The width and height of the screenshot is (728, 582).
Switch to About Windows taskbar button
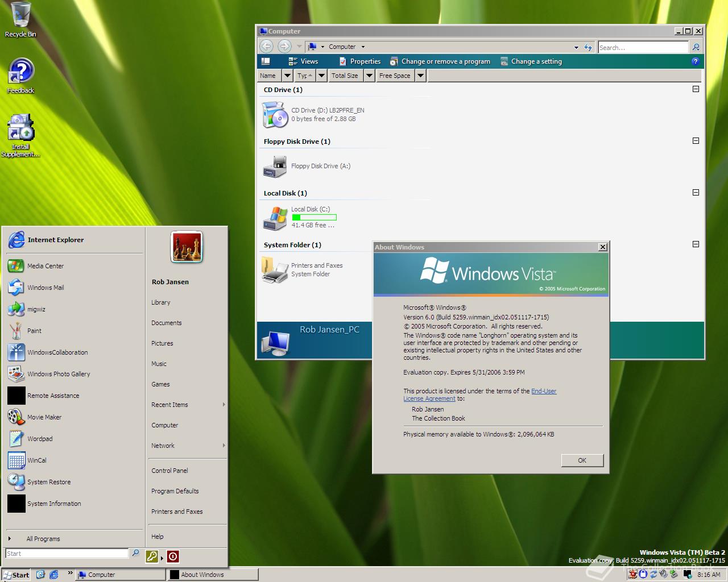[x=213, y=575]
